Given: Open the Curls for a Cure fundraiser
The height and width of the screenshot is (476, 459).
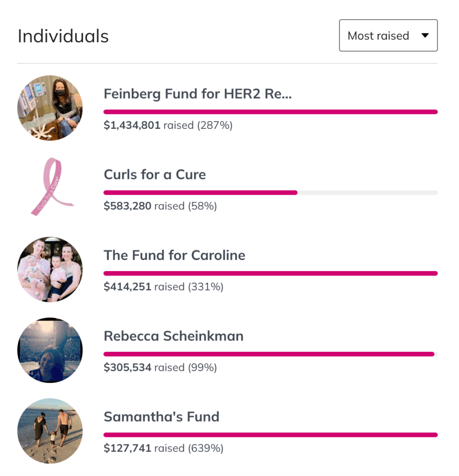Looking at the screenshot, I should (155, 175).
